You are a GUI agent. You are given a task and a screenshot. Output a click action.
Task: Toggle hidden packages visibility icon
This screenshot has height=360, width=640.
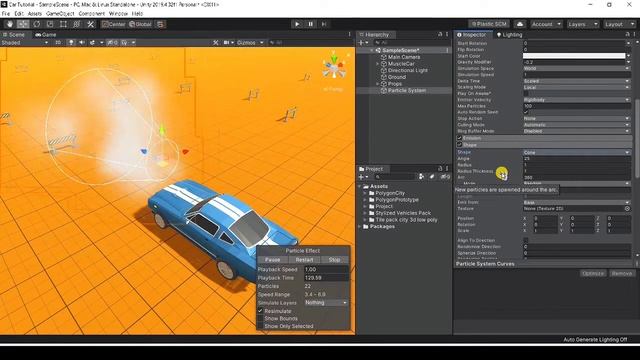[x=445, y=177]
